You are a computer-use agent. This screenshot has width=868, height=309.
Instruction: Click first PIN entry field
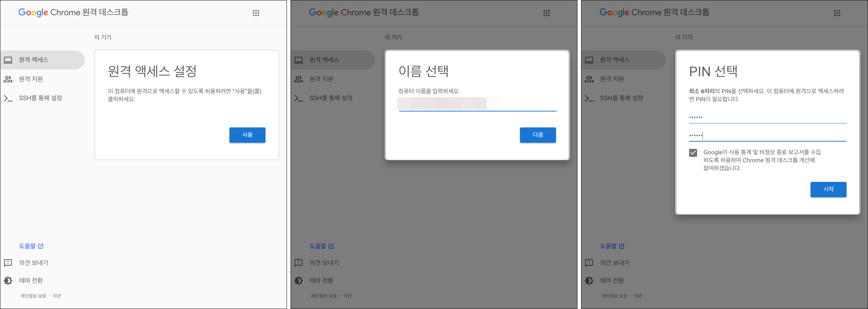click(x=768, y=117)
